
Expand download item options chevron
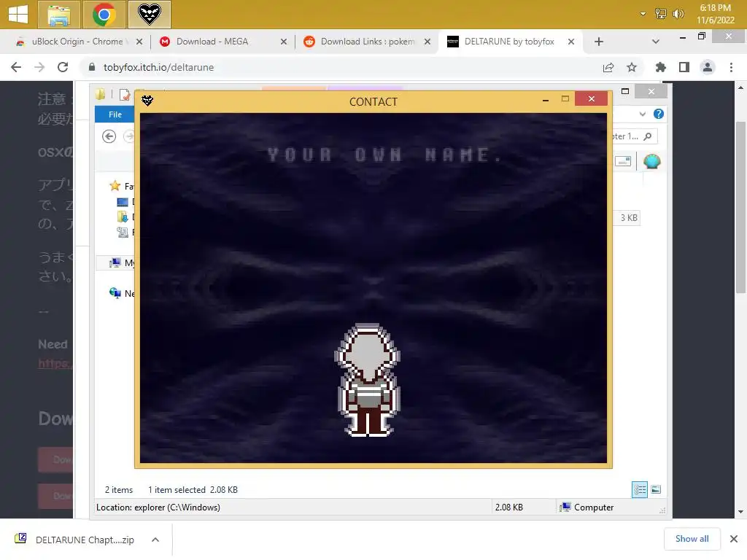tap(155, 540)
